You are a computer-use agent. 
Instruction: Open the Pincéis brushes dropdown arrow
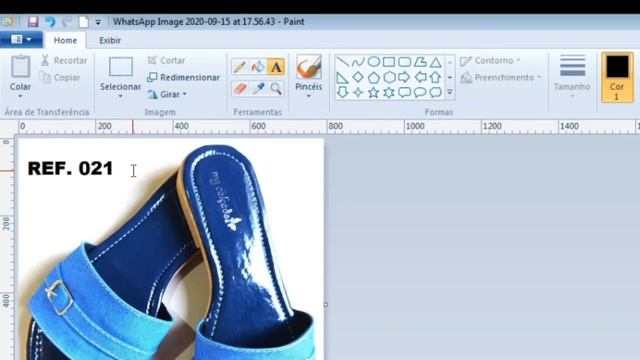(x=309, y=96)
